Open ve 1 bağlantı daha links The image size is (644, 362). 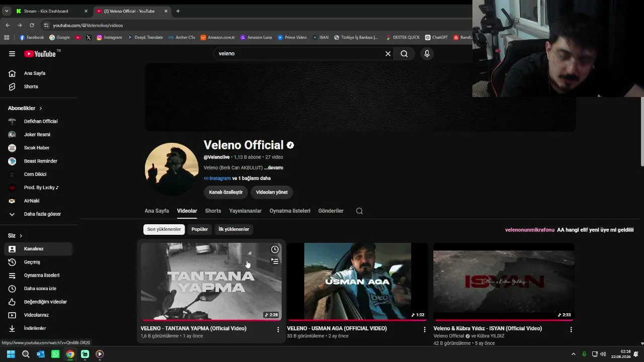tap(252, 178)
